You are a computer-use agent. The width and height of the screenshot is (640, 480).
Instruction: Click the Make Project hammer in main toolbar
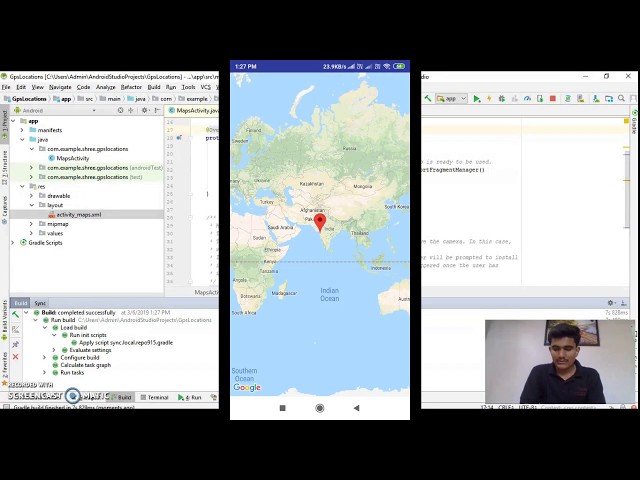427,99
